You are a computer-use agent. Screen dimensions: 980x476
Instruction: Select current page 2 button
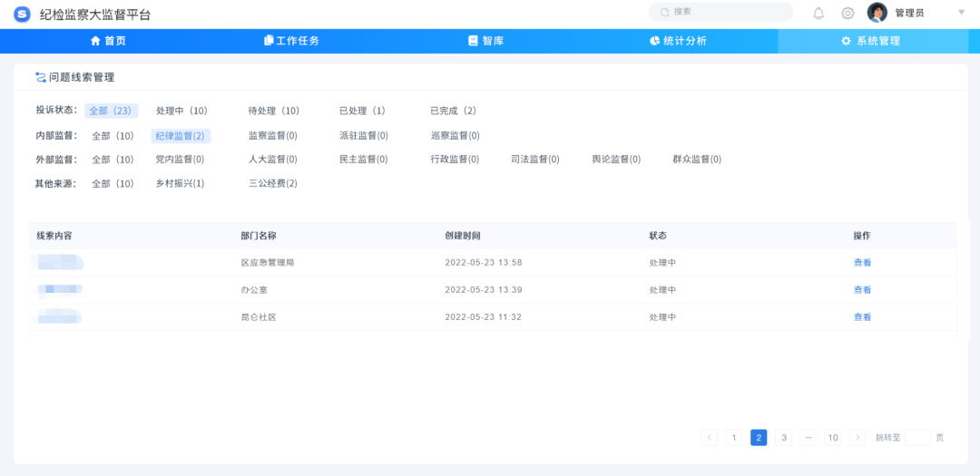click(759, 437)
